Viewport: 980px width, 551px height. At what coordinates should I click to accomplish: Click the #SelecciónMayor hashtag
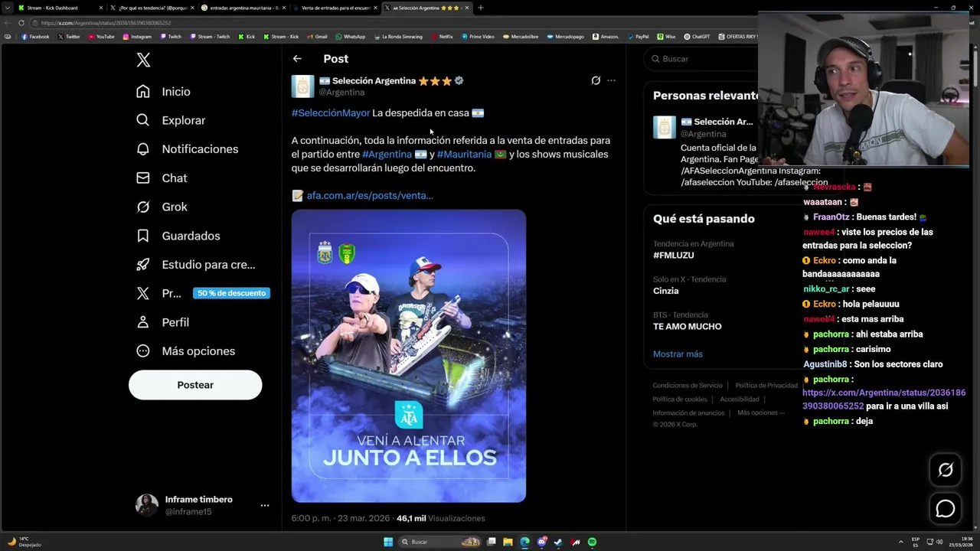point(331,112)
